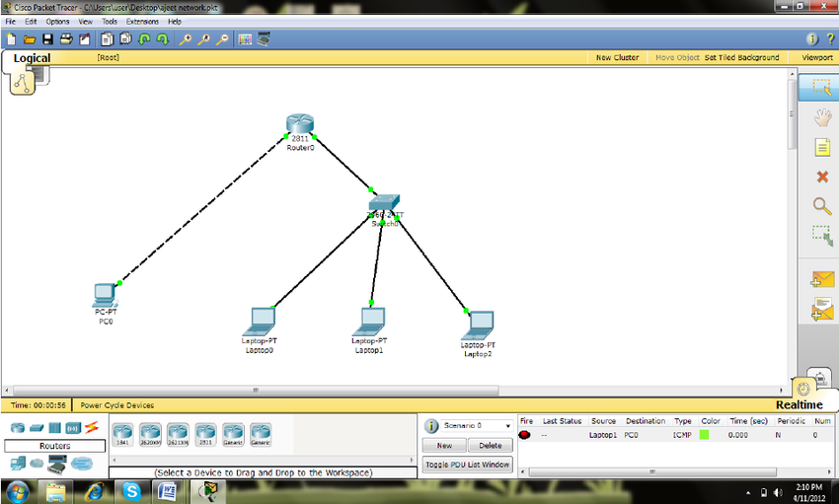The image size is (839, 504).
Task: Click Toggle PDU List Window
Action: click(x=468, y=465)
